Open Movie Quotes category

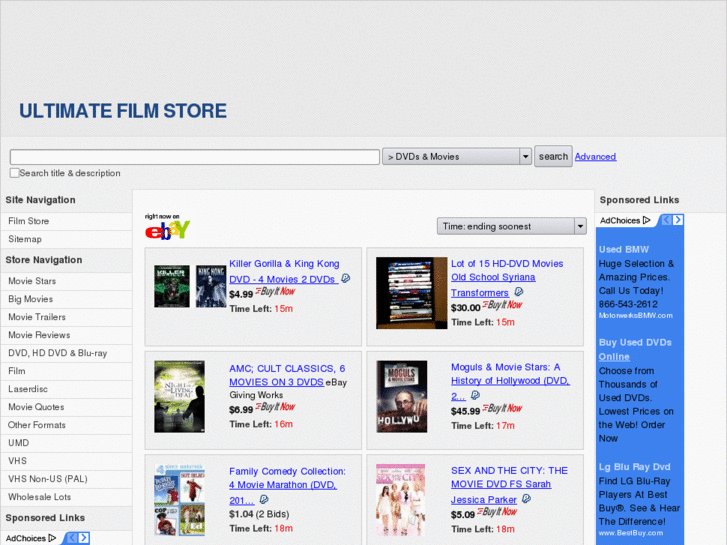[x=36, y=407]
